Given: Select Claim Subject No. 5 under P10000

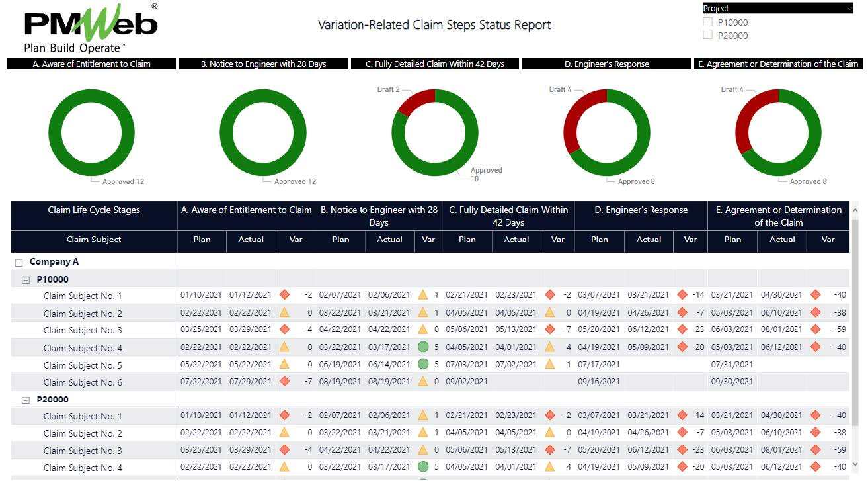Looking at the screenshot, I should [83, 365].
